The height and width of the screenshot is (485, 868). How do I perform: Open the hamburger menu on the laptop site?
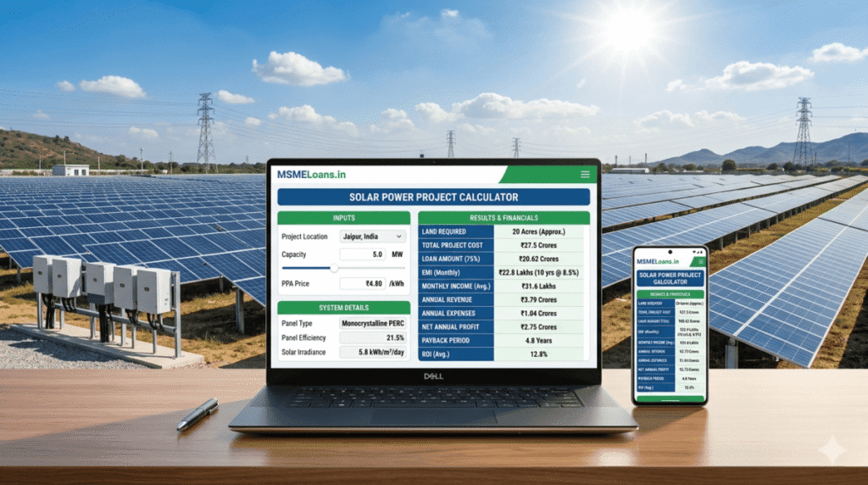pos(585,175)
